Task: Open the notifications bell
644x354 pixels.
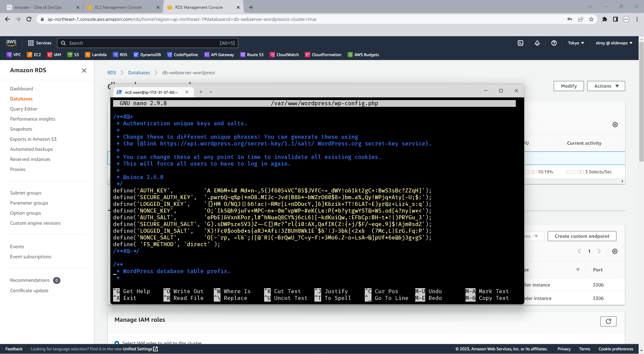Action: [537, 43]
